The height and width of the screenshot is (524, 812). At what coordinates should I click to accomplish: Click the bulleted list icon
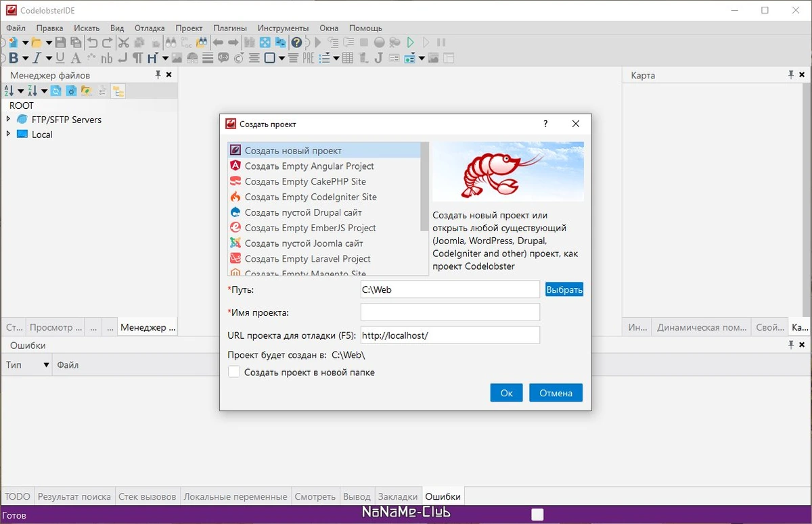pos(324,58)
